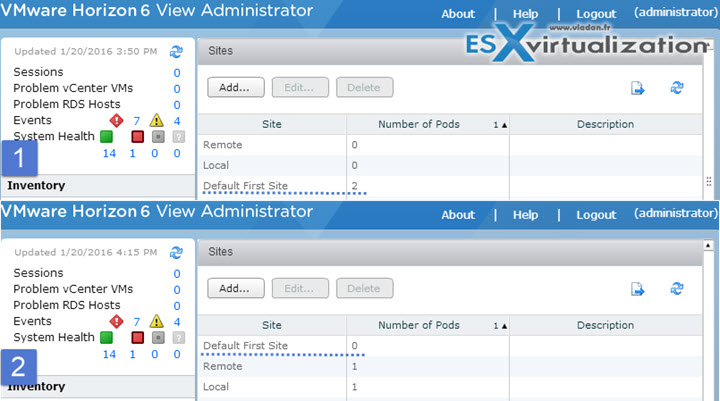Select red System Health icon, bottom panel
Viewport: 720px width, 401px height.
tap(137, 338)
